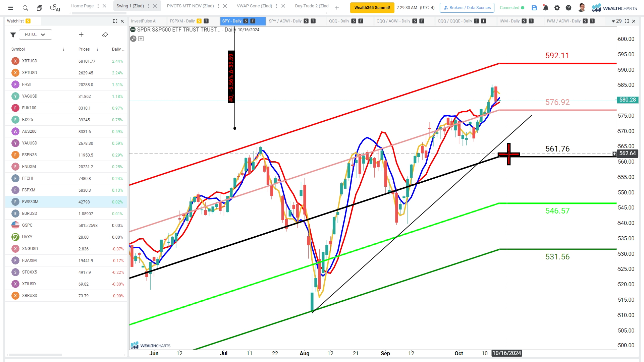The height and width of the screenshot is (362, 644).
Task: Add a new workspace tab with plus
Action: (337, 8)
